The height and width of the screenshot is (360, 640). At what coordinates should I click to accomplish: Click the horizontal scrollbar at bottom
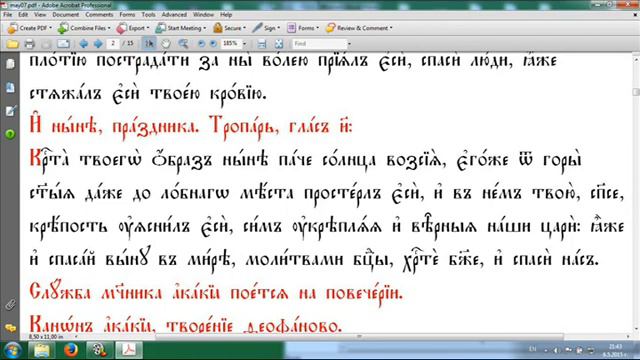click(359, 337)
